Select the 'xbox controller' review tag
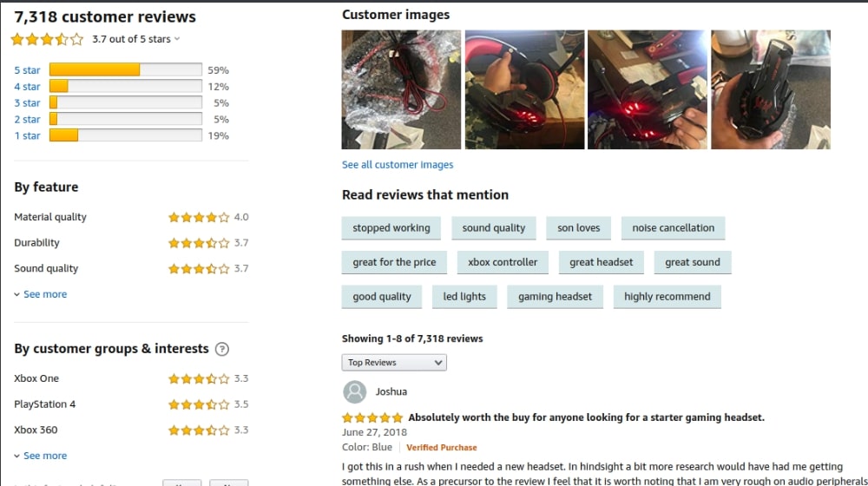This screenshot has height=486, width=868. click(x=503, y=262)
